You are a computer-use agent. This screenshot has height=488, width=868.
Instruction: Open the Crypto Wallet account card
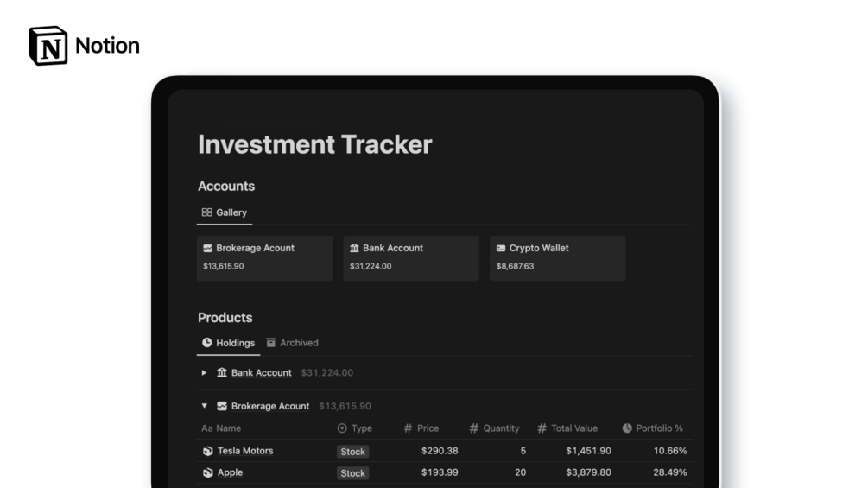pyautogui.click(x=557, y=257)
